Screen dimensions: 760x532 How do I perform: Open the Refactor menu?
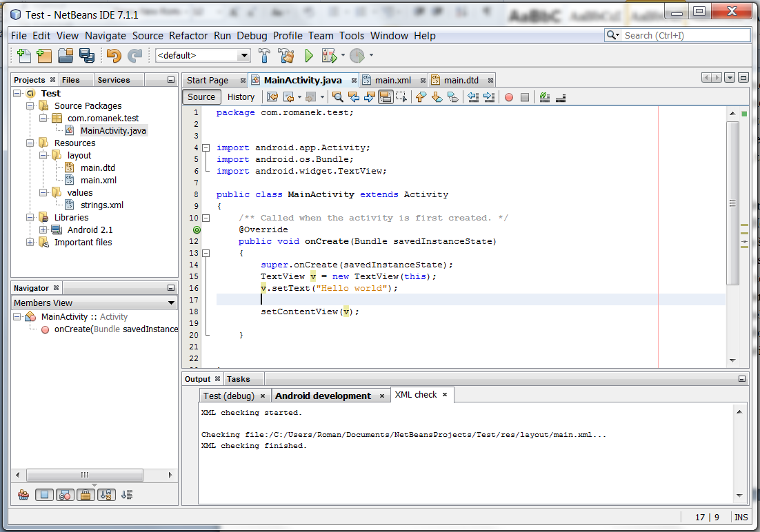click(188, 36)
